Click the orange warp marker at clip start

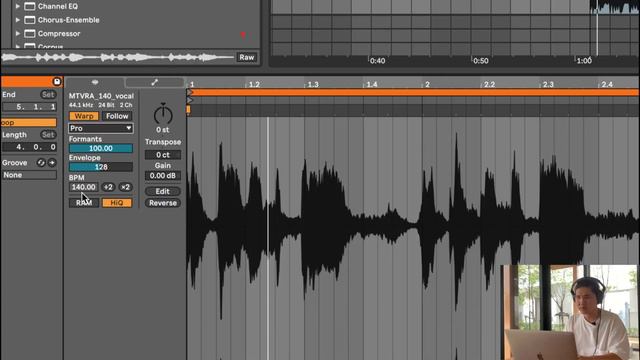(x=188, y=109)
